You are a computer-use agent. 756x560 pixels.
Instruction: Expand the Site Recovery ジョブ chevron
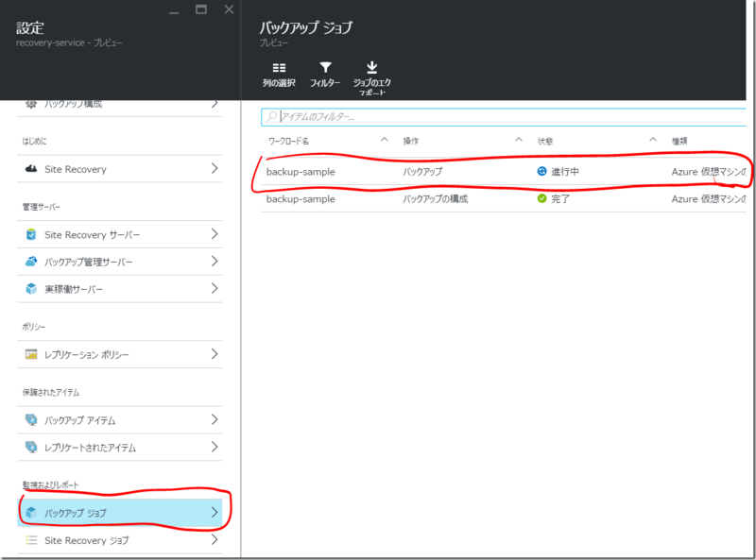[215, 539]
